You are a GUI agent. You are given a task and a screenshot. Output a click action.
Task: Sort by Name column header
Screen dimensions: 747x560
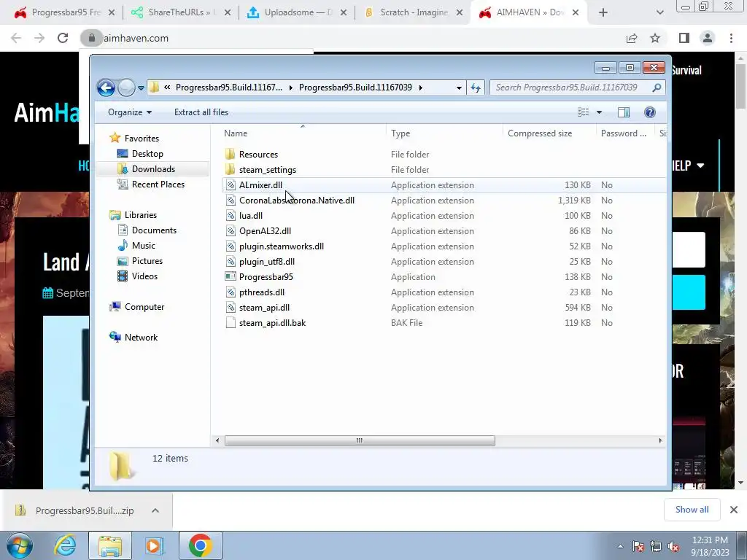pos(303,133)
